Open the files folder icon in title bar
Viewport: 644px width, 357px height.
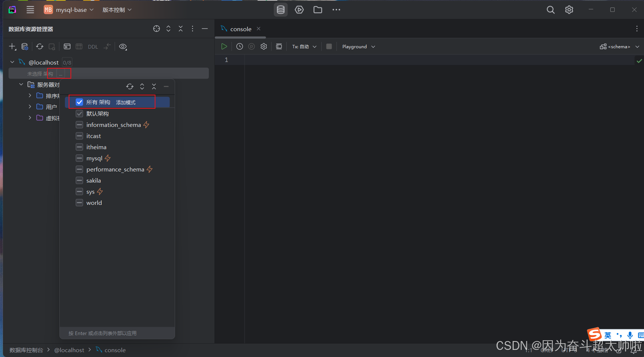point(318,10)
